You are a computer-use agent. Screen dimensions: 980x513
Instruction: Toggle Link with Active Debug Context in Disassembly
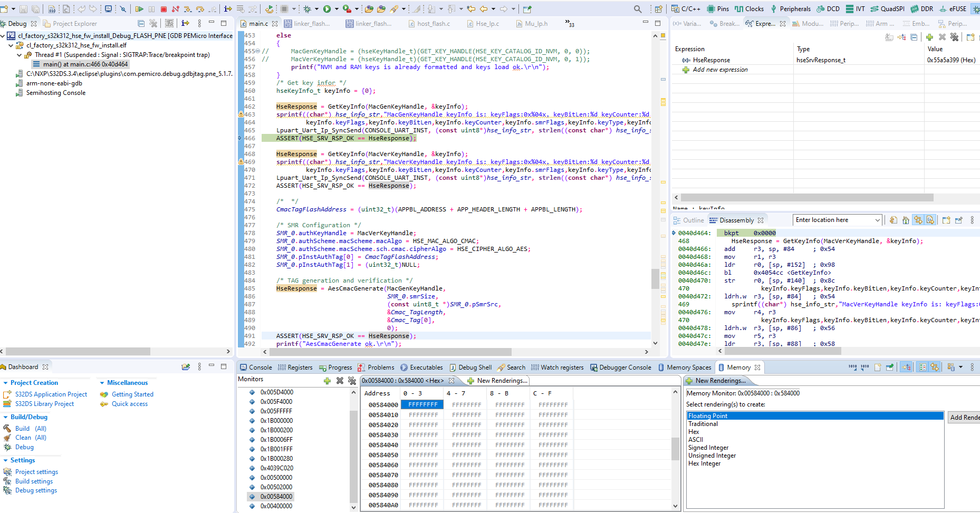(918, 220)
